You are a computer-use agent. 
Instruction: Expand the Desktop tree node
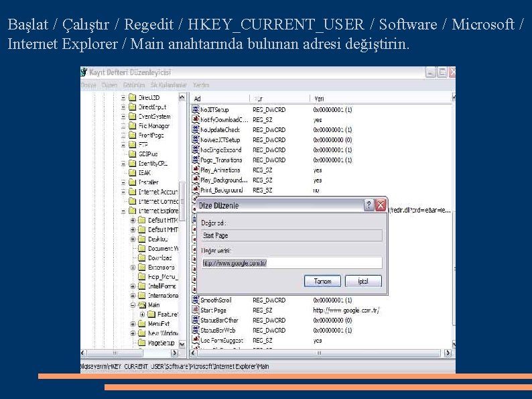pyautogui.click(x=133, y=239)
